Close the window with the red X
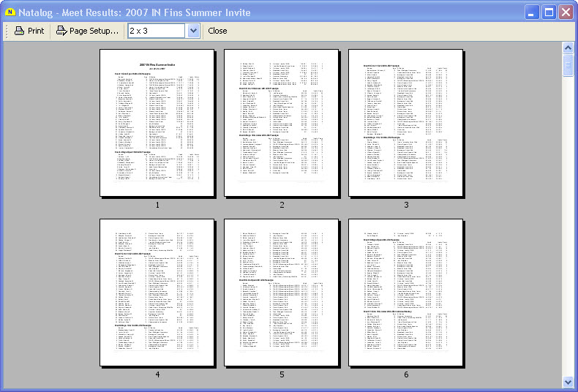Screen dimensions: 578x392 (x=566, y=12)
